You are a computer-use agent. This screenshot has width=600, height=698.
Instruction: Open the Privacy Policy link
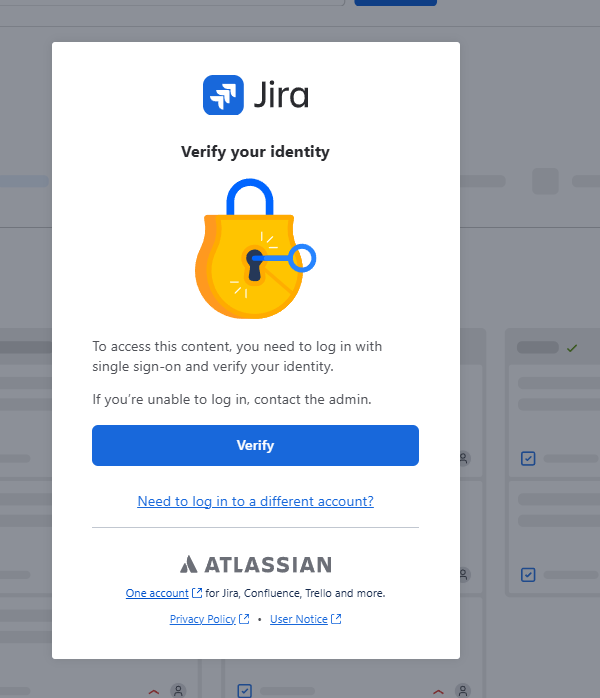203,619
